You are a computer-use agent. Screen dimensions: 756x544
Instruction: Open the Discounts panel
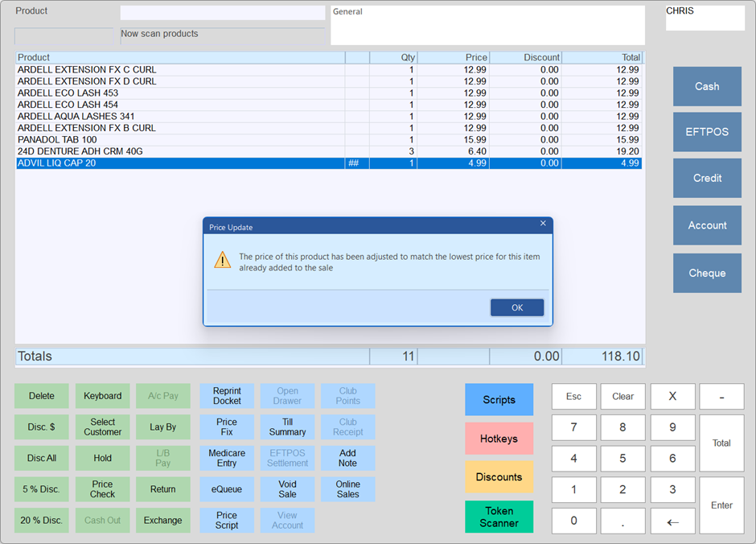(499, 477)
